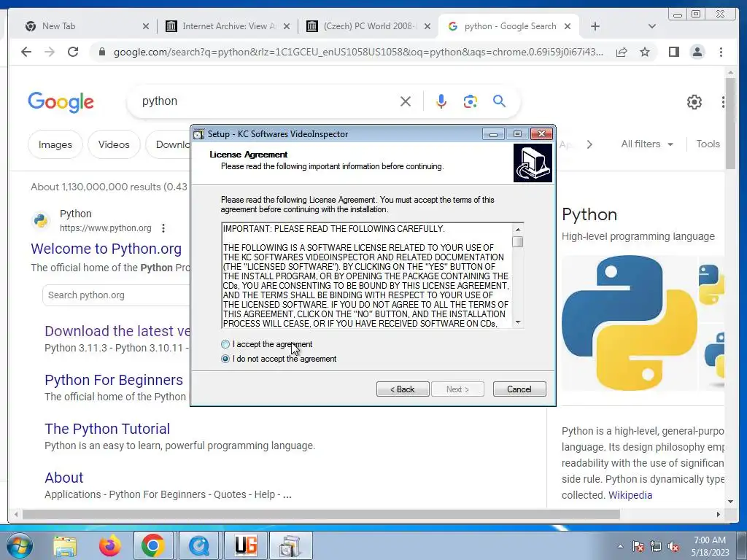Filter results by Videos

pos(114,144)
